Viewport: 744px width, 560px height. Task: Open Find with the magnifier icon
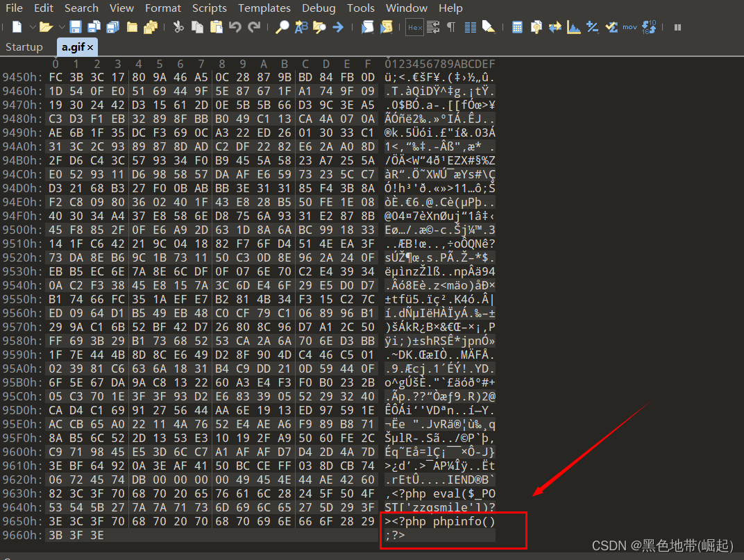point(282,27)
